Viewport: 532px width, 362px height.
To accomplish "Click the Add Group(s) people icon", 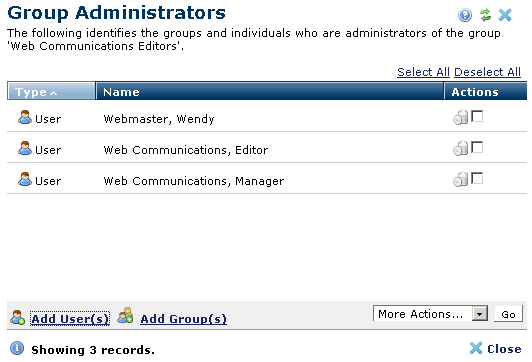I will click(x=125, y=316).
